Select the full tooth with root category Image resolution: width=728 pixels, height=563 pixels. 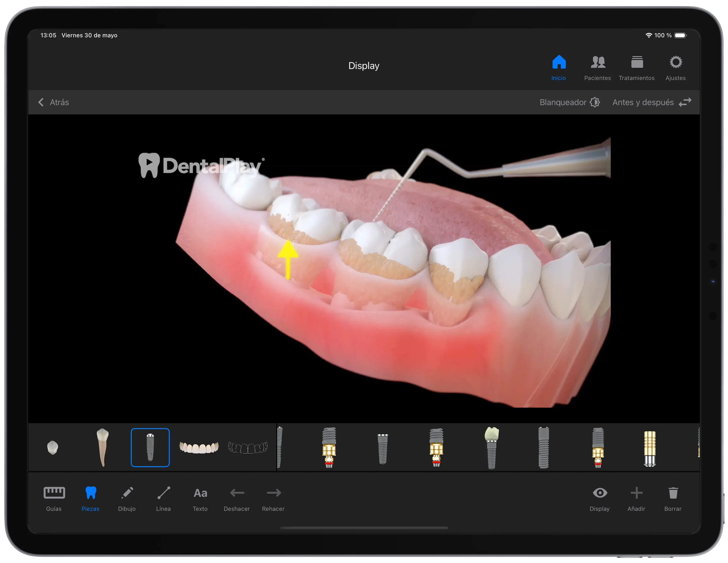coord(103,447)
